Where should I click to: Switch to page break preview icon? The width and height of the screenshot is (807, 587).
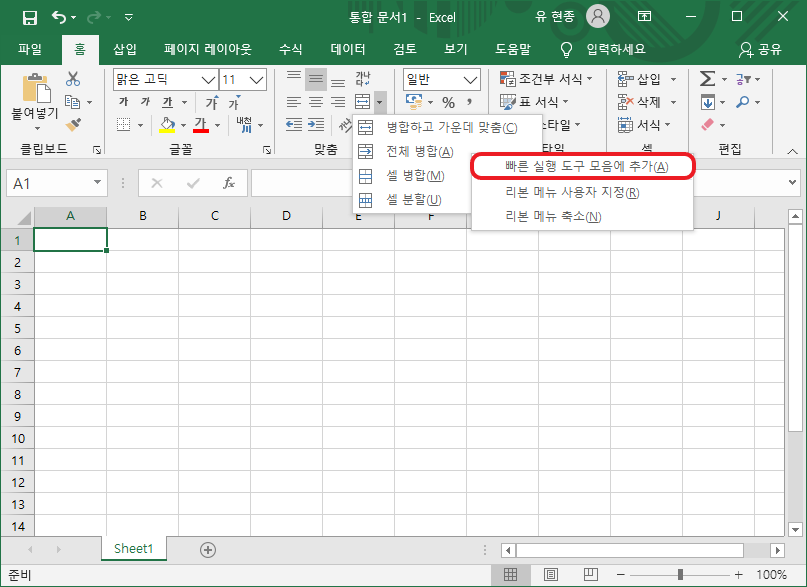click(590, 574)
